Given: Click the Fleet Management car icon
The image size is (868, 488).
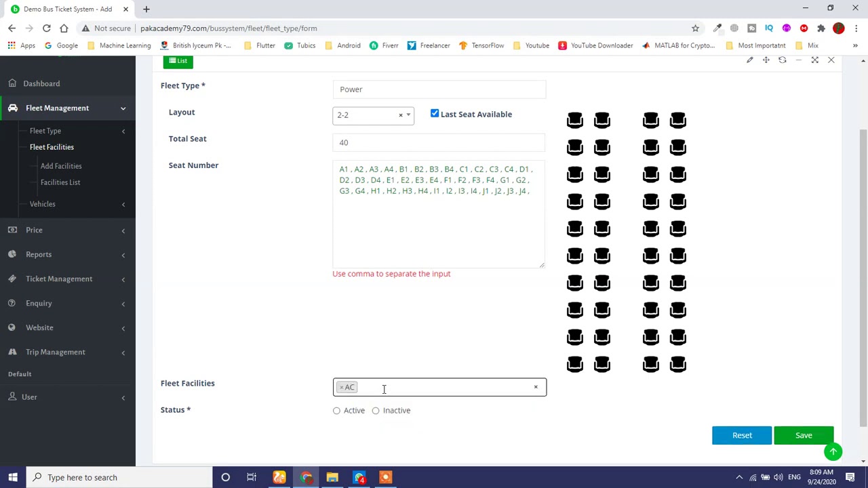Looking at the screenshot, I should pyautogui.click(x=12, y=108).
